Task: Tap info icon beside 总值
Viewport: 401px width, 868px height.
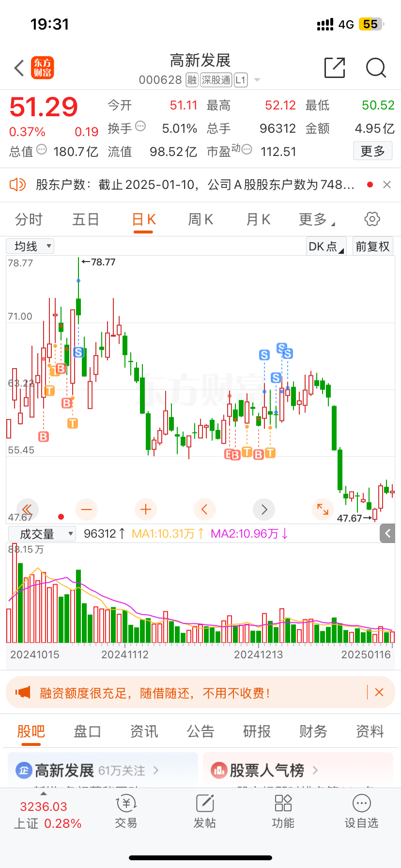Action: 42,150
